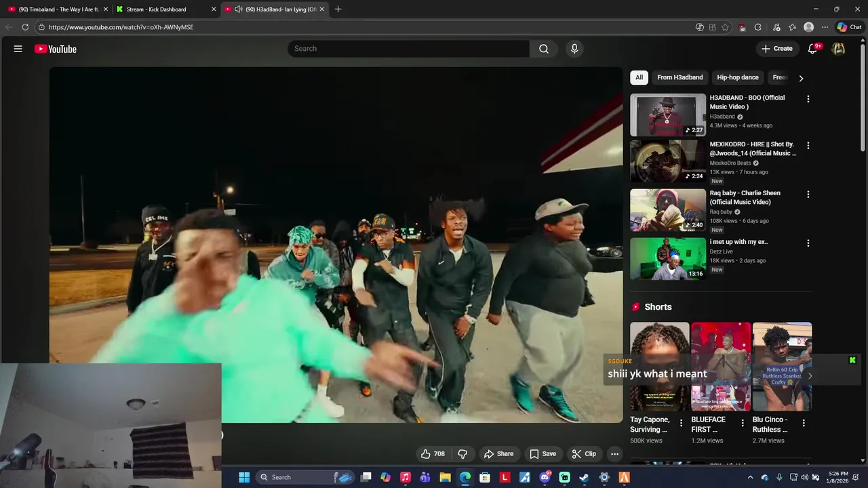Add this page to favorites star
This screenshot has height=488, width=868.
pyautogui.click(x=725, y=27)
